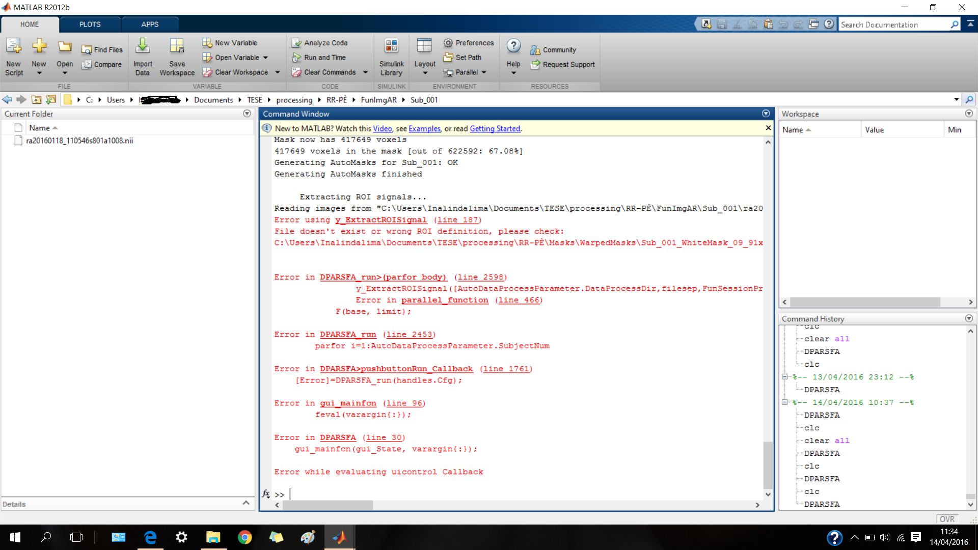980x550 pixels.
Task: Expand the Clear Workspace dropdown arrow
Action: click(x=278, y=72)
